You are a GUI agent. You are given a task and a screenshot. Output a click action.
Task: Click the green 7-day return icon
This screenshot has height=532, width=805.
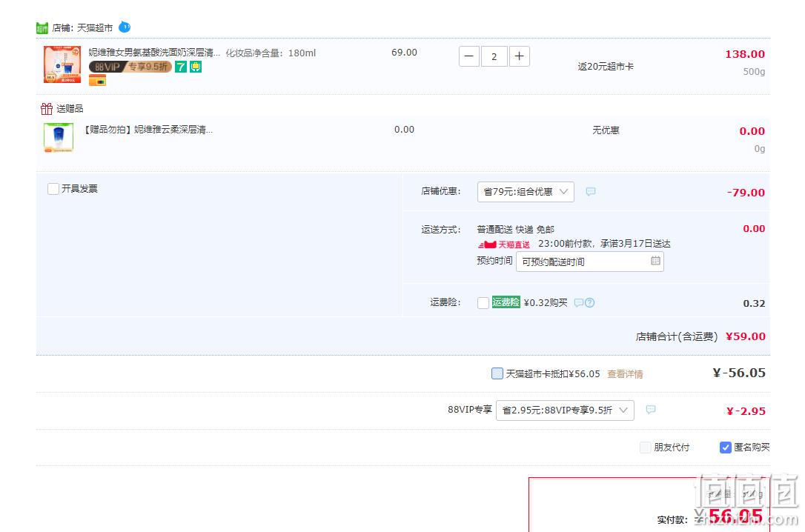pyautogui.click(x=181, y=67)
